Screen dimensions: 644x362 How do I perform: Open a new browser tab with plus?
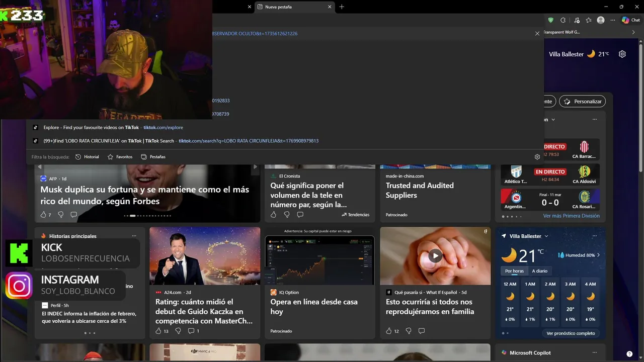342,7
